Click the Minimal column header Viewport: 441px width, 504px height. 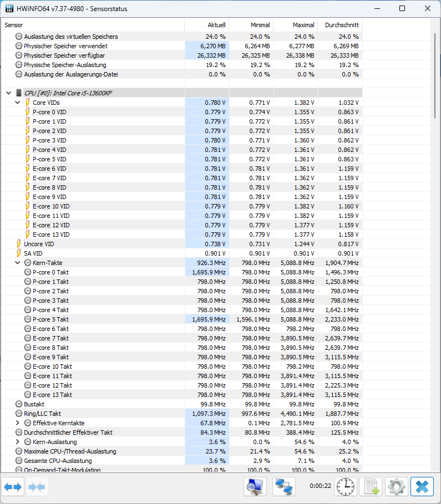(251, 25)
